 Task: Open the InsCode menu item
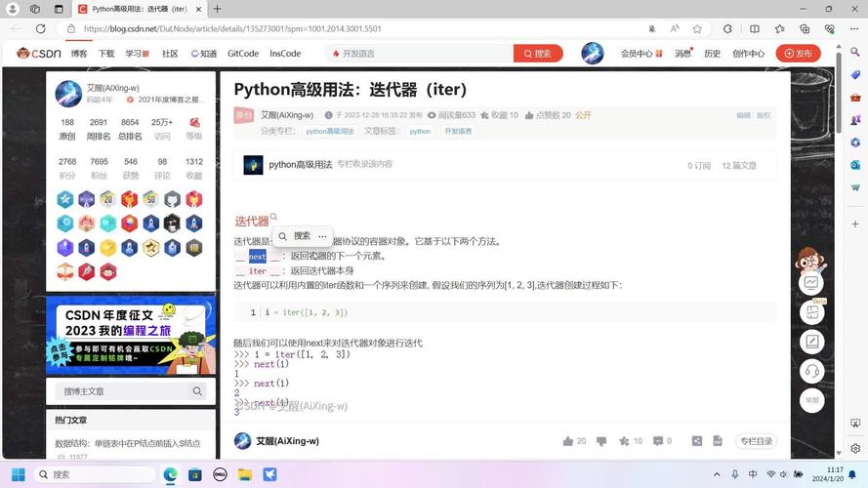(285, 53)
